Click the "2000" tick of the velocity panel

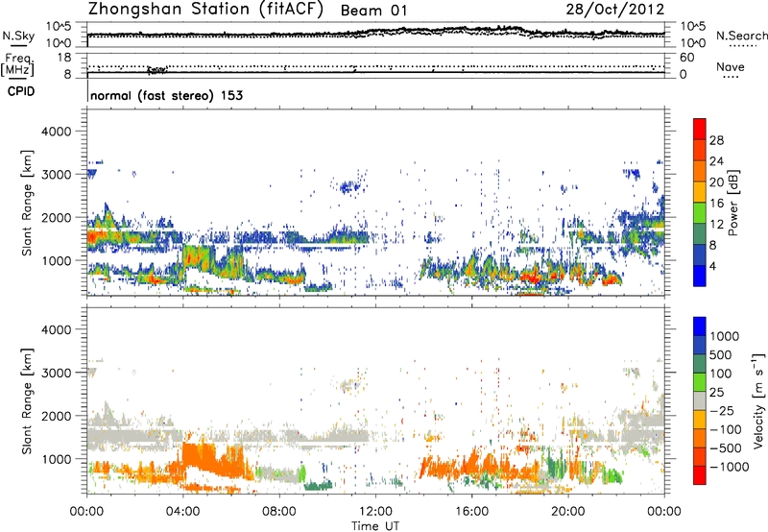coord(57,416)
